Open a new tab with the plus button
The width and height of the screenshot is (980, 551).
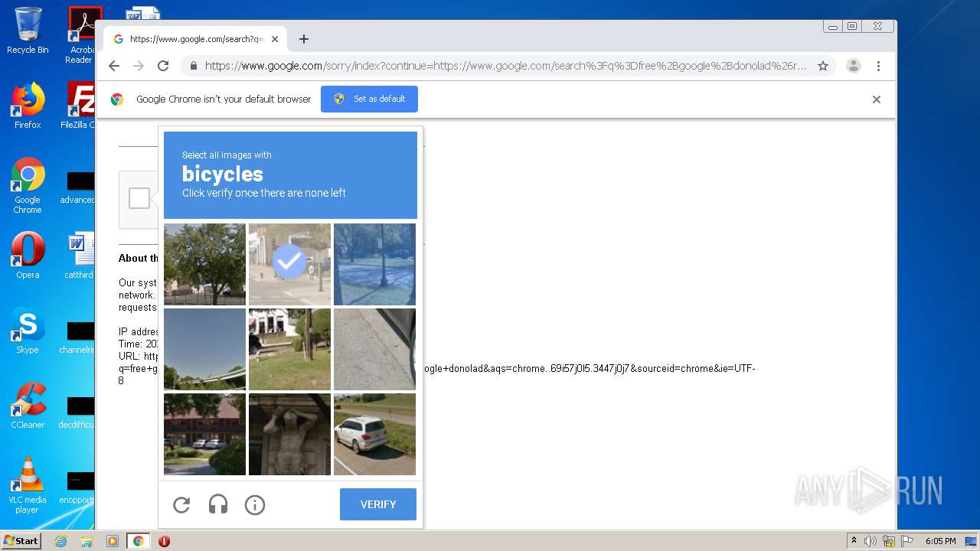coord(304,39)
